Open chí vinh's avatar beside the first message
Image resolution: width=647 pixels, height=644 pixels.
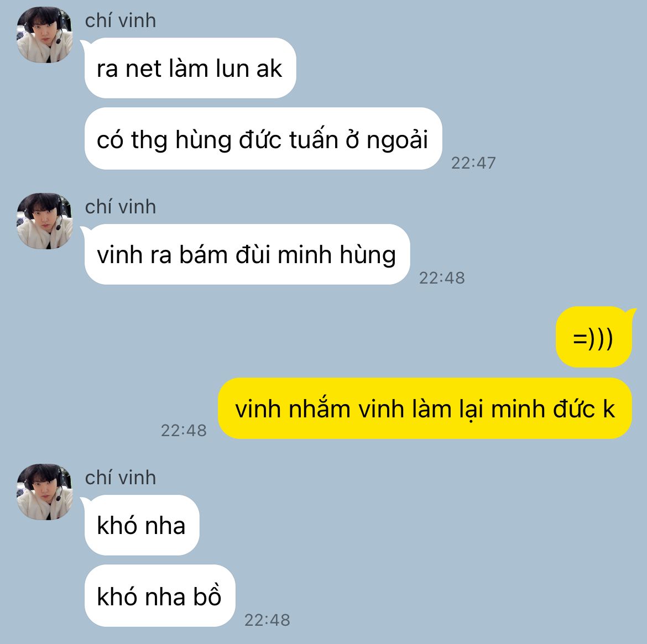tap(45, 35)
